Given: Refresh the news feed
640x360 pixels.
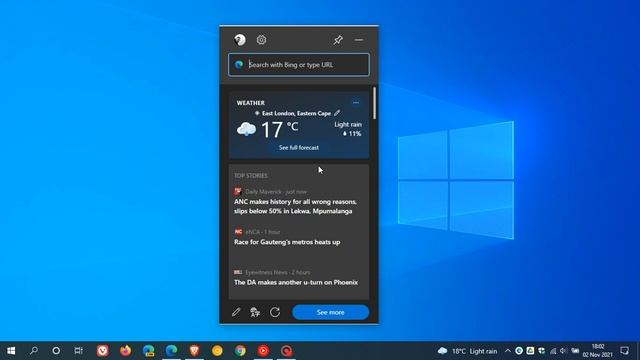Looking at the screenshot, I should [x=275, y=312].
